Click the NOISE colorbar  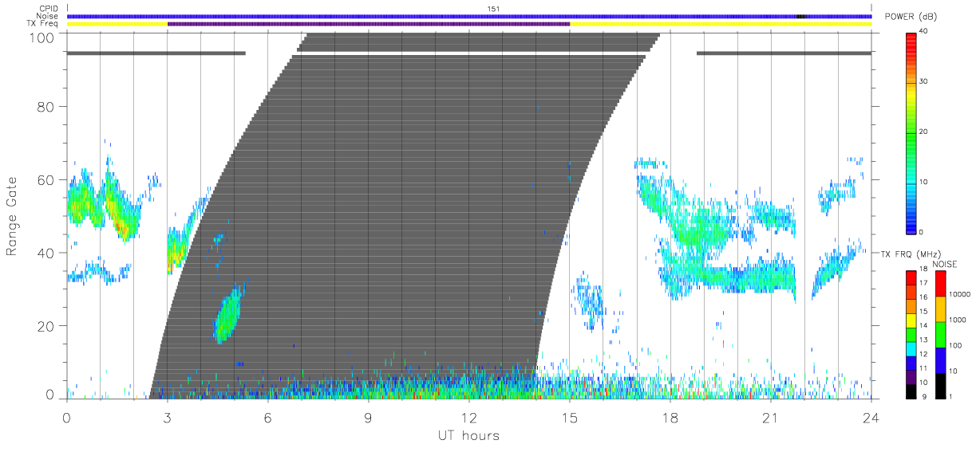tap(940, 334)
